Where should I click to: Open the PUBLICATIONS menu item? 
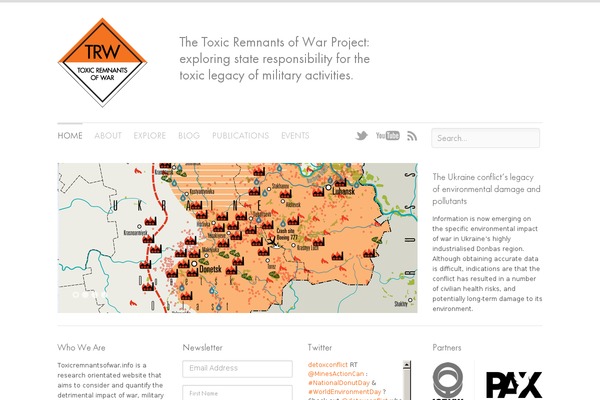coord(240,136)
